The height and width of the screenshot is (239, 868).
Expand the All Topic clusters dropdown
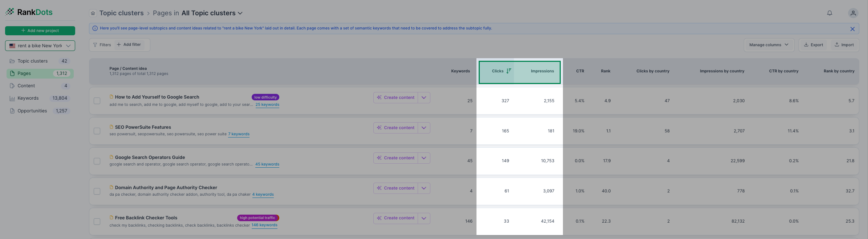212,13
